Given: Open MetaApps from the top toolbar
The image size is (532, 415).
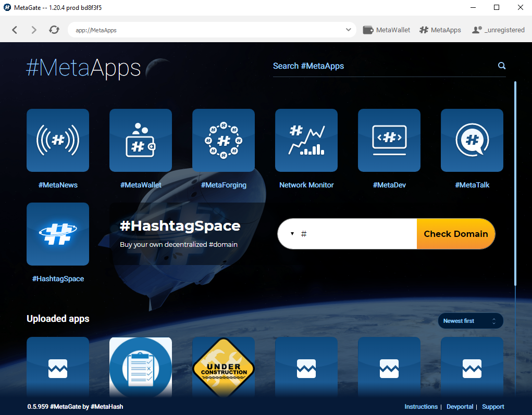Looking at the screenshot, I should [x=440, y=30].
